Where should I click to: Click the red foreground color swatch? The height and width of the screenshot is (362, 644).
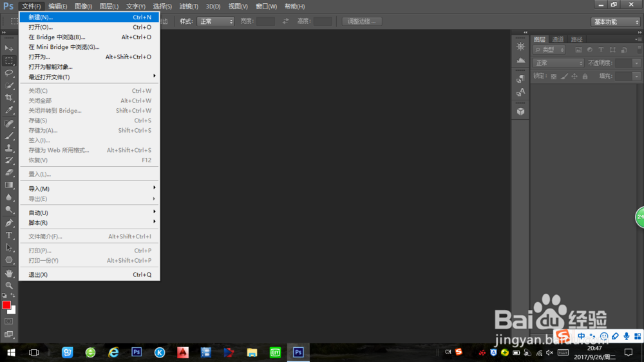click(x=6, y=305)
